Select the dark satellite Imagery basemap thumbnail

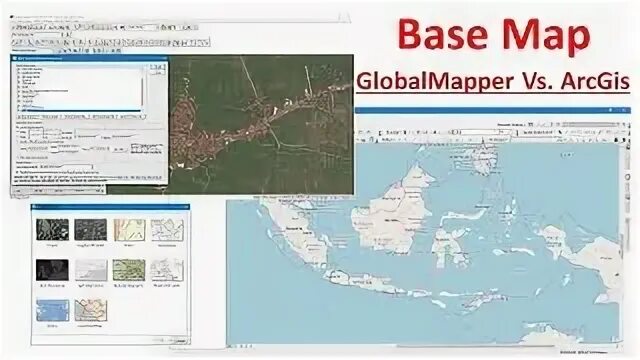click(52, 229)
